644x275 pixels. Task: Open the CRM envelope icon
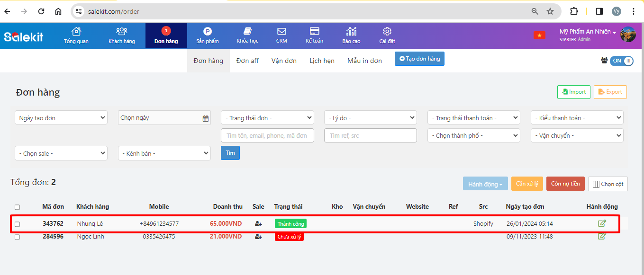pyautogui.click(x=281, y=32)
